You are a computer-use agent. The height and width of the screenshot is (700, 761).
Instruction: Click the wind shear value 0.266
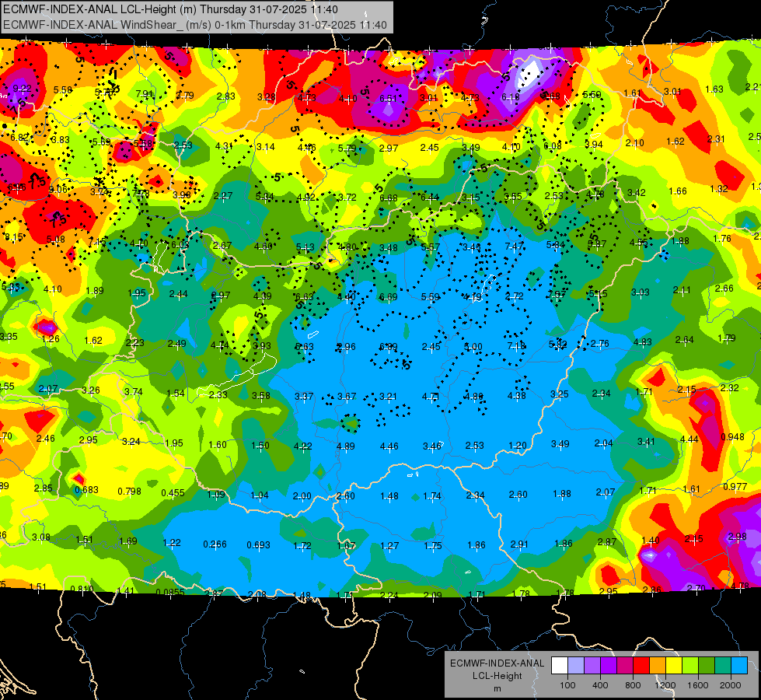pyautogui.click(x=215, y=544)
